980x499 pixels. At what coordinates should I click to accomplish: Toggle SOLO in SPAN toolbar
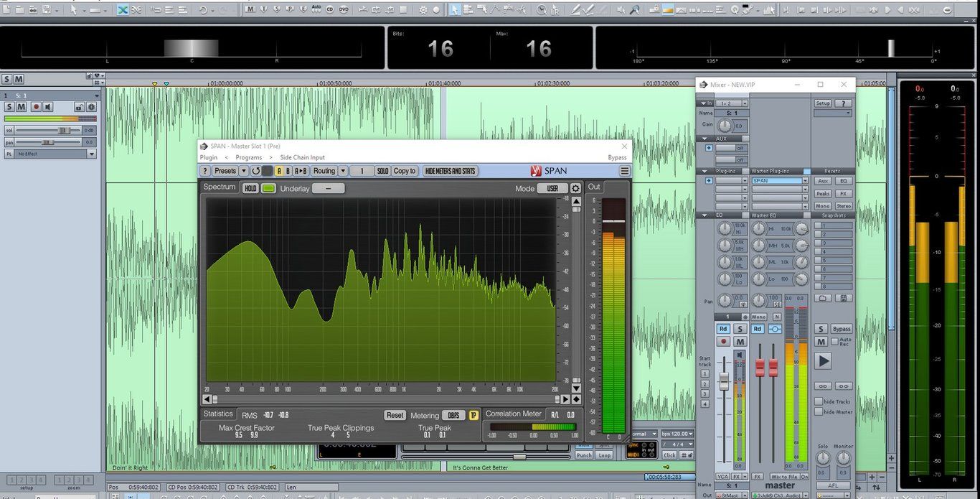pos(383,171)
